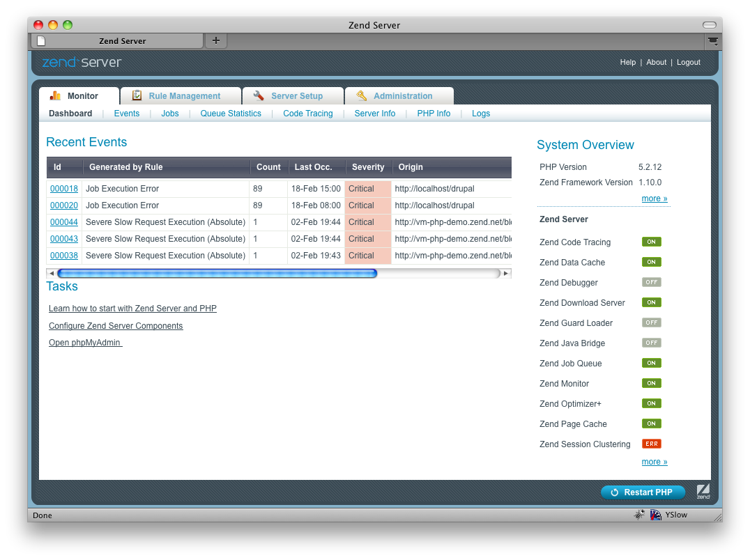Image resolution: width=750 pixels, height=560 pixels.
Task: Toggle Zend Job Queue ON indicator
Action: pos(652,363)
